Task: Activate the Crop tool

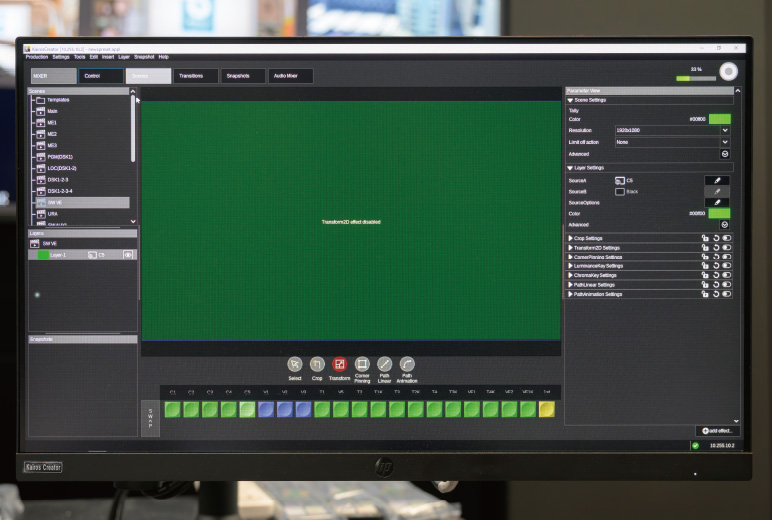Action: coord(317,365)
